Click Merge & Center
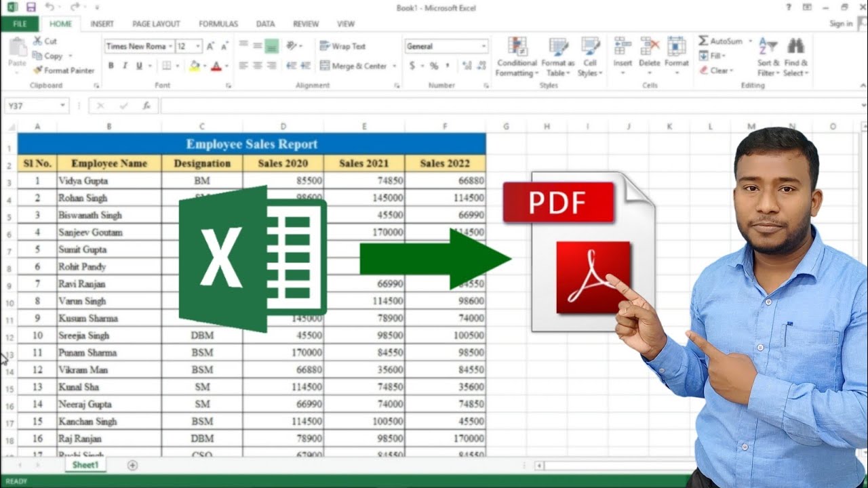This screenshot has width=868, height=488. point(353,66)
